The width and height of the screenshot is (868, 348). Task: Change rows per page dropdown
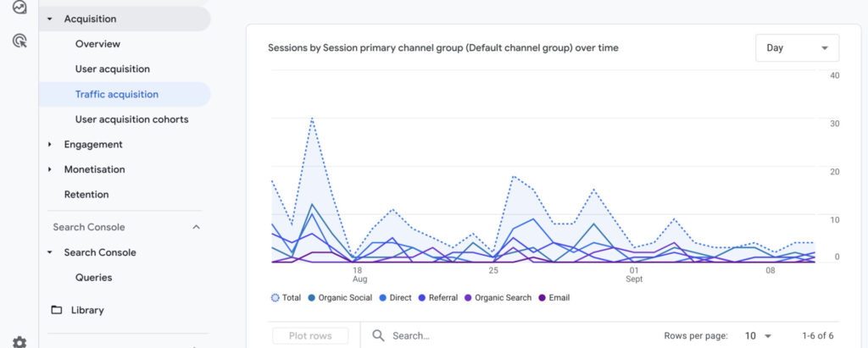(x=758, y=335)
